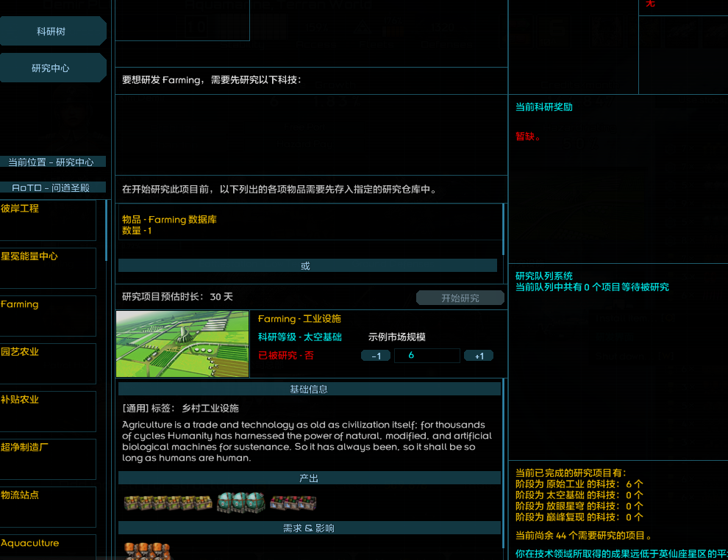
Task: Click the red and green crates icon
Action: [x=293, y=503]
